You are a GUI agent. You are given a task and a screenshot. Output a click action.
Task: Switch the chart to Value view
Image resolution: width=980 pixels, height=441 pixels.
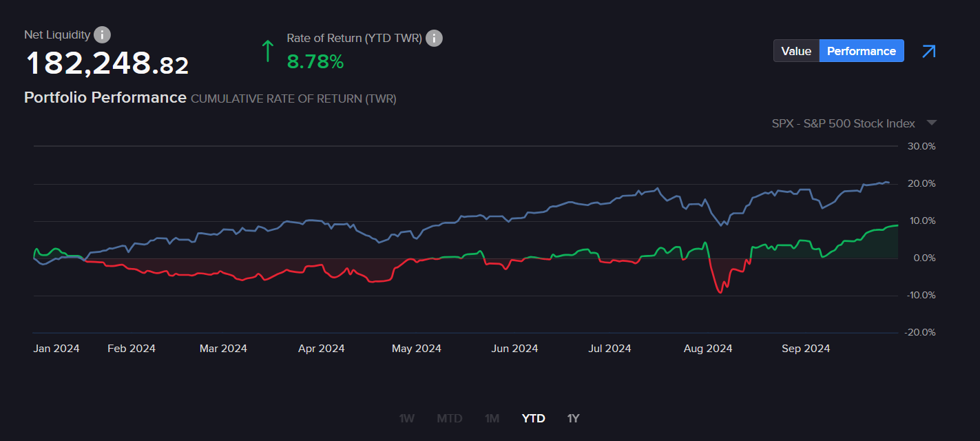tap(796, 51)
